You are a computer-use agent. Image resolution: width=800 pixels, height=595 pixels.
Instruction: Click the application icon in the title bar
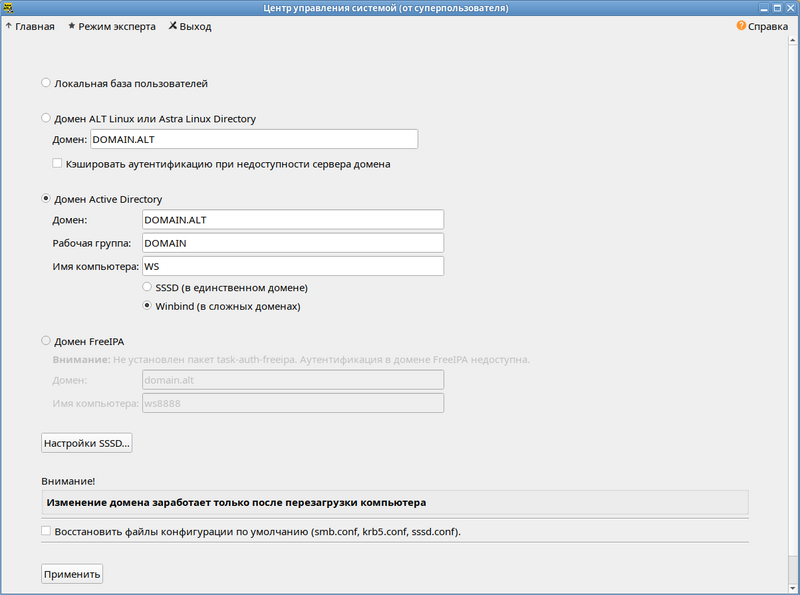[8, 8]
